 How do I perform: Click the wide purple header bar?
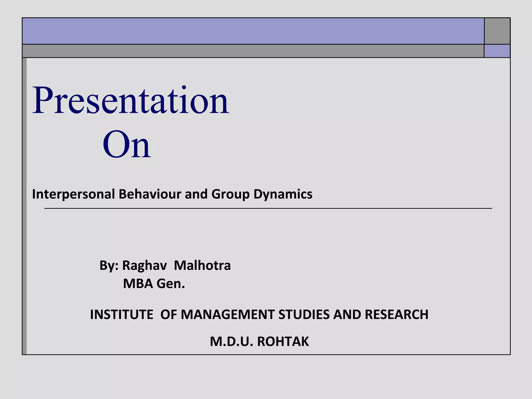253,31
